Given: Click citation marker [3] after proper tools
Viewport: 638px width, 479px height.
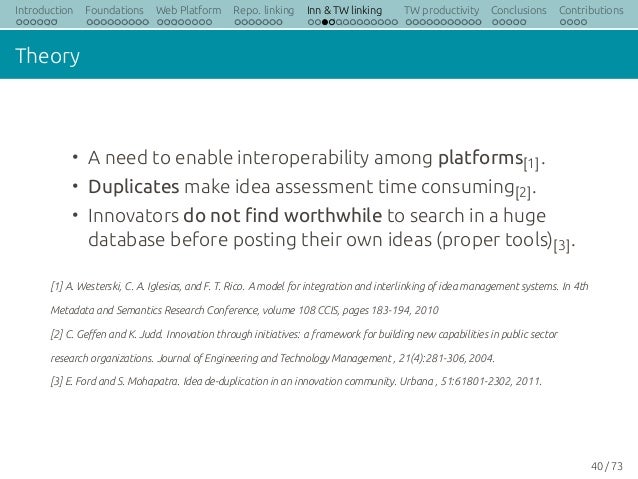Looking at the screenshot, I should (561, 245).
